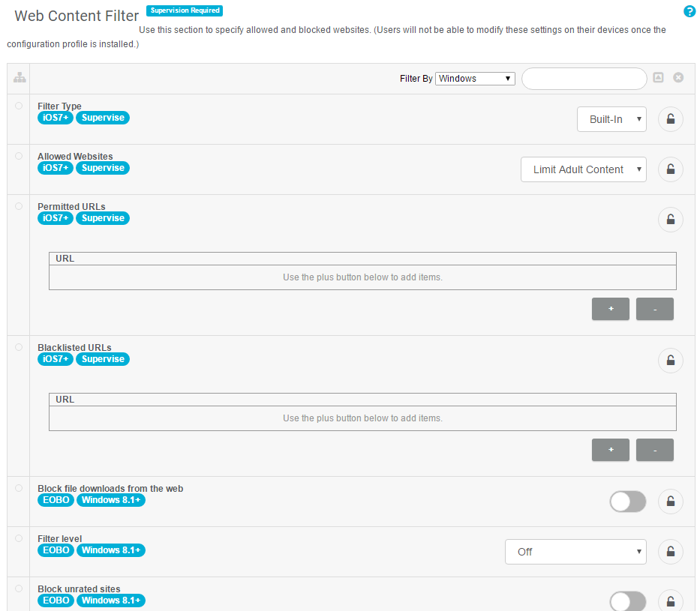Enable Block file downloads from the web

pos(627,501)
